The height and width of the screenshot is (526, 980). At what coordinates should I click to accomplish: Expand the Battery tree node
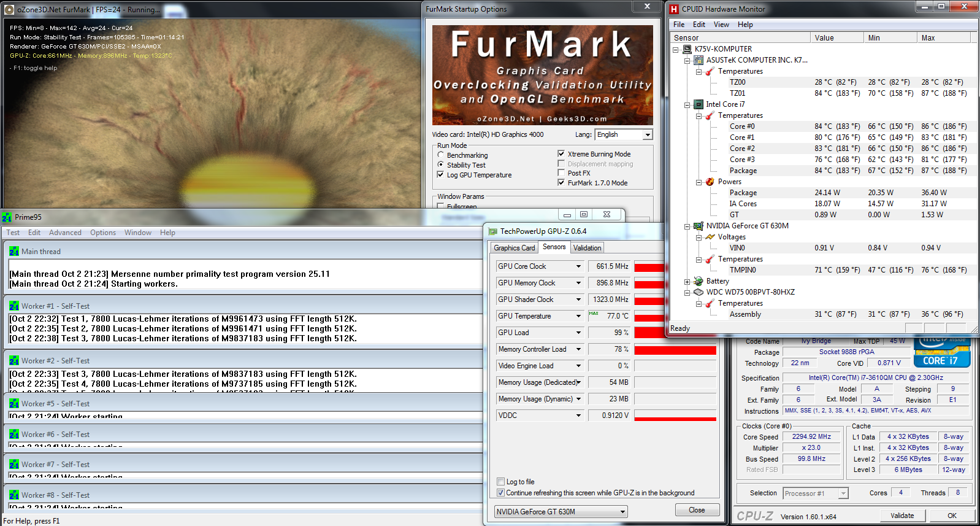click(687, 282)
